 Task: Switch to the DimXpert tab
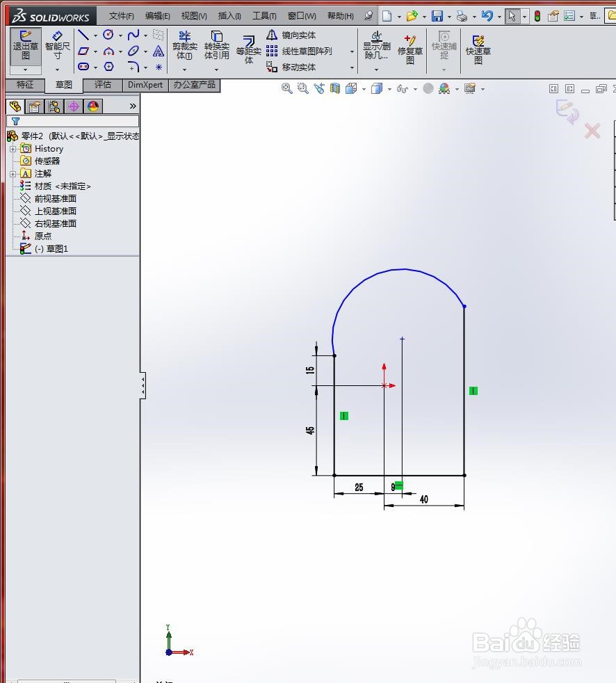(x=145, y=85)
